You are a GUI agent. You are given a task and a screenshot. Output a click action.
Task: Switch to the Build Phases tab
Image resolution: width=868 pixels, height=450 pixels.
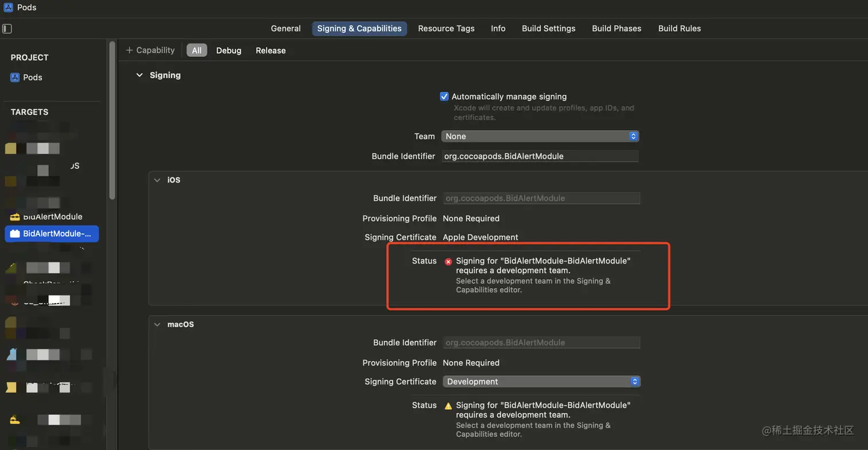[x=617, y=28]
